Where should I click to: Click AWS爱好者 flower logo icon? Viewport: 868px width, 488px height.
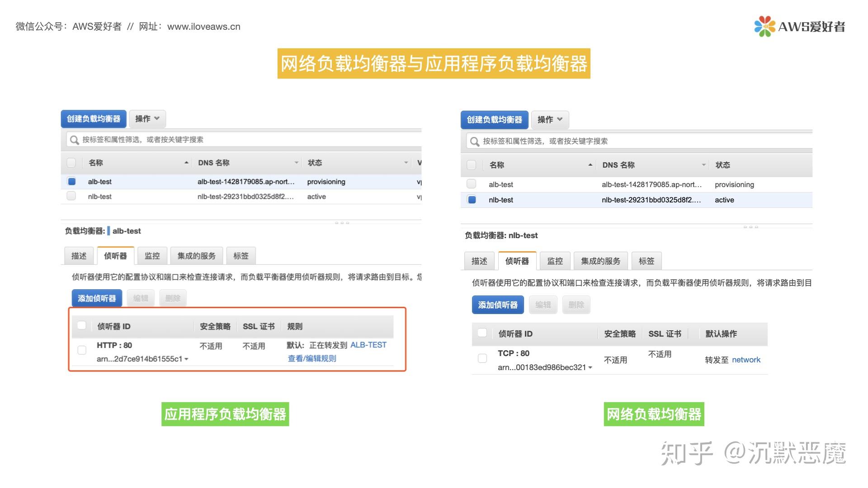tap(764, 26)
